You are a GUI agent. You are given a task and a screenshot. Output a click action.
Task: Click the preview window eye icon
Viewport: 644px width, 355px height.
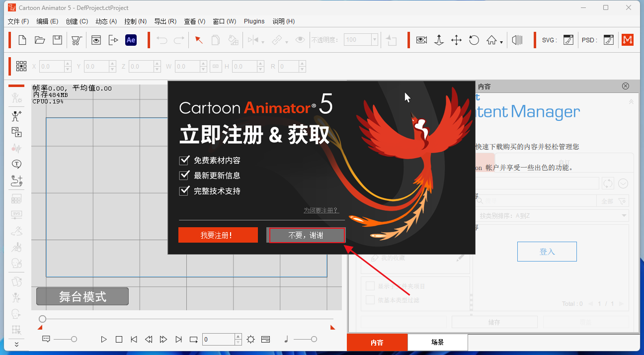coord(96,40)
